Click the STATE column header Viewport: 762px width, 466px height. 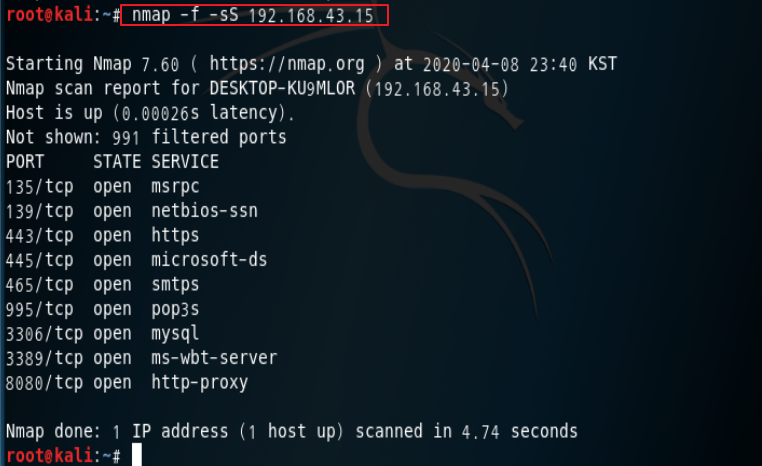pyautogui.click(x=117, y=162)
